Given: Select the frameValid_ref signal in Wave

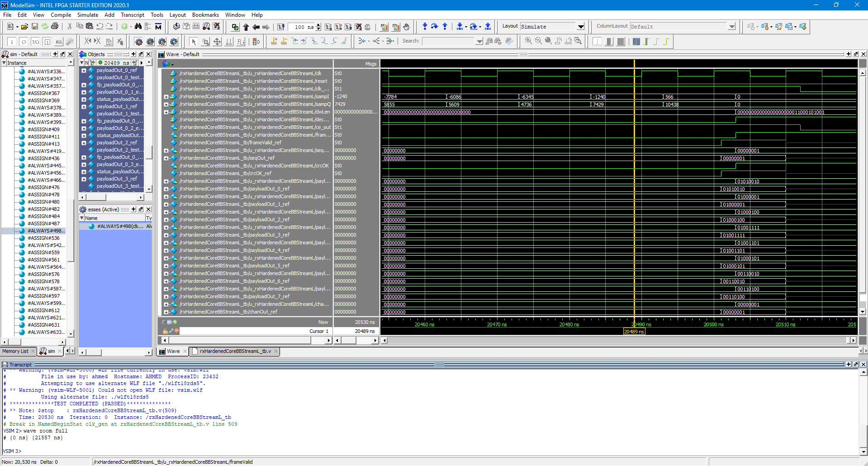Looking at the screenshot, I should 230,143.
